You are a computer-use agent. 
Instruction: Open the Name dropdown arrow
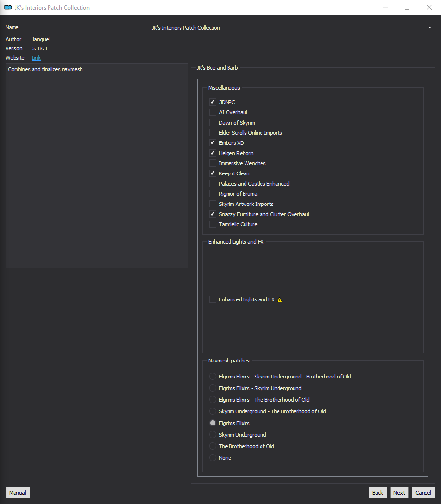pos(430,28)
